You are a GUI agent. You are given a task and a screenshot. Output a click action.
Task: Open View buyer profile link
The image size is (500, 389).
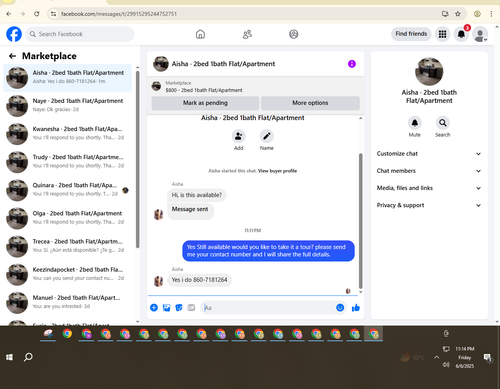pyautogui.click(x=277, y=171)
